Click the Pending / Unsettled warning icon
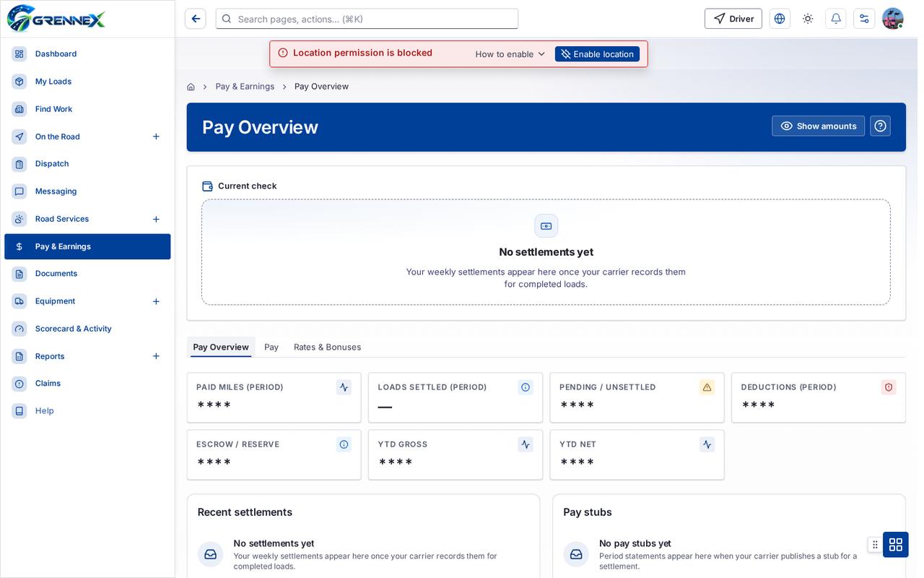 707,387
